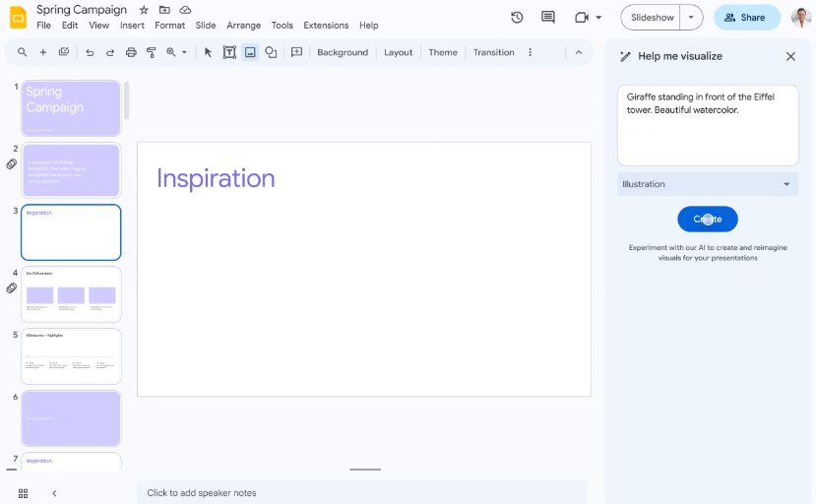Open the Insert menu
The image size is (816, 504).
point(132,26)
